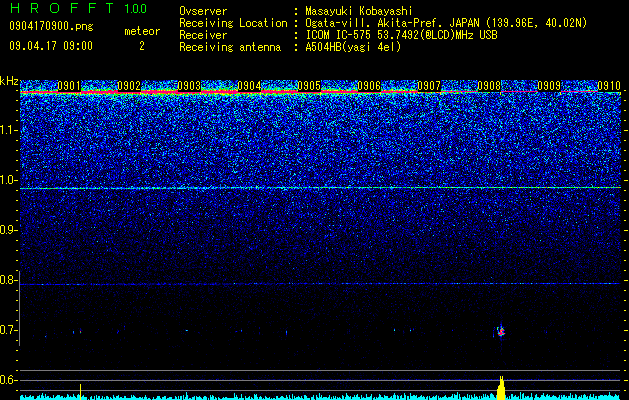Click the 0910 time marker label
This screenshot has height=400, width=629.
coord(609,85)
